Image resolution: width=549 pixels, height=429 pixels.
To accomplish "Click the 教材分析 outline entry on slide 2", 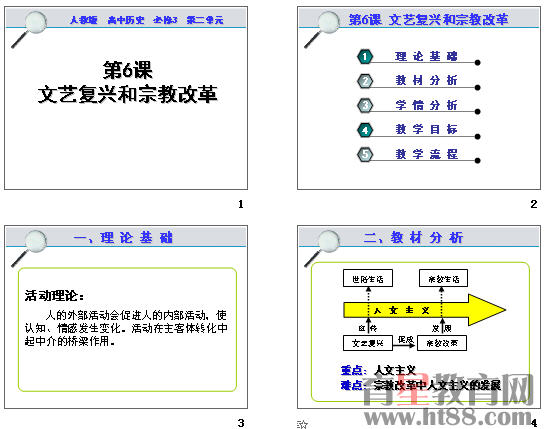I will coord(426,81).
